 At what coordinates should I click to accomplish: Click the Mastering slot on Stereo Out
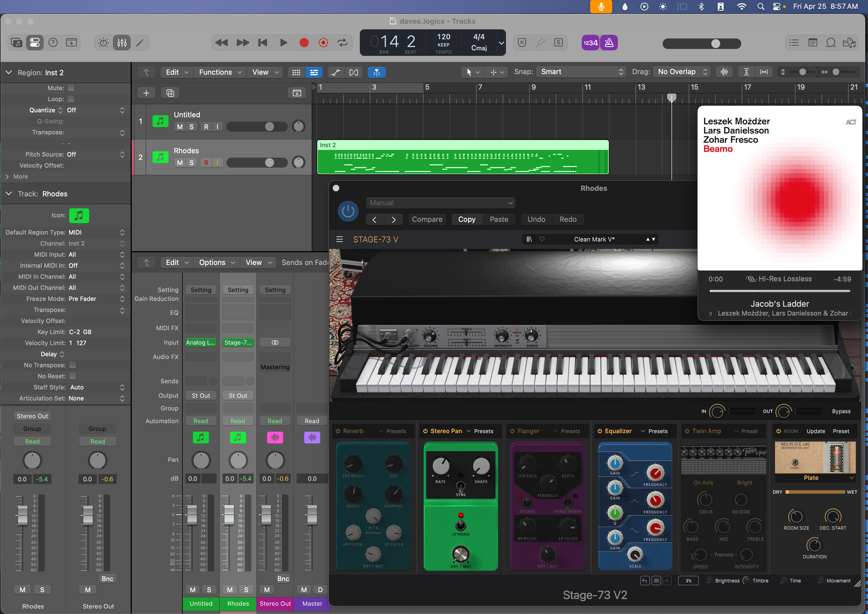275,367
